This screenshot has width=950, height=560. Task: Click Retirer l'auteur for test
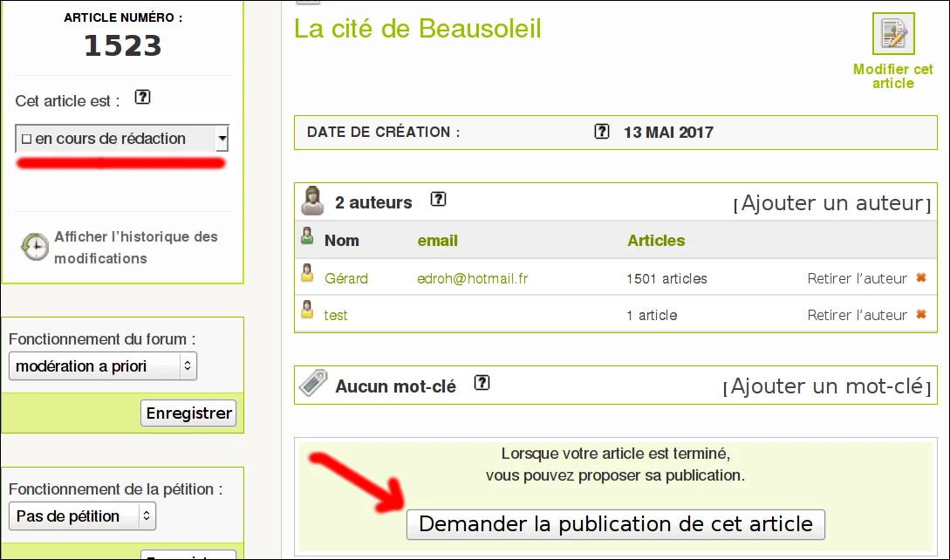pos(858,315)
